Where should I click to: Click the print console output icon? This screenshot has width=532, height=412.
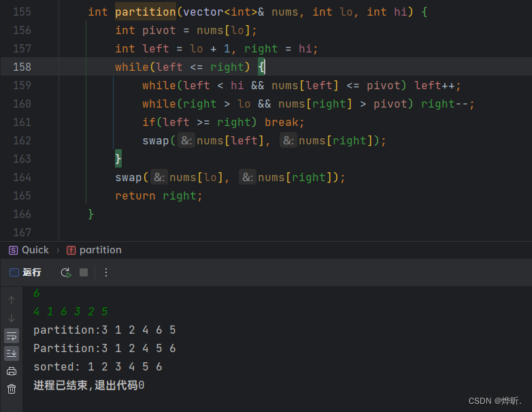(12, 371)
